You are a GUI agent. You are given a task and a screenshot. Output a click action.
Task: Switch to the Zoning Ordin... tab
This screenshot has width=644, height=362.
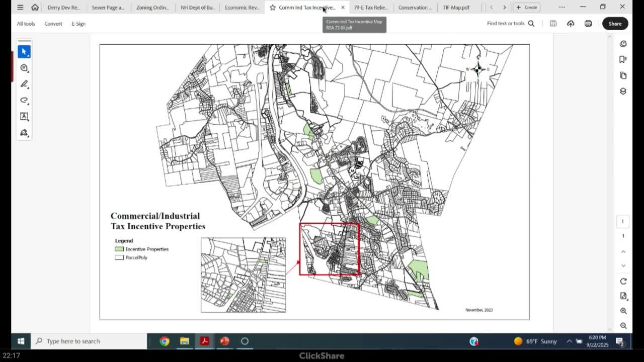pyautogui.click(x=152, y=8)
